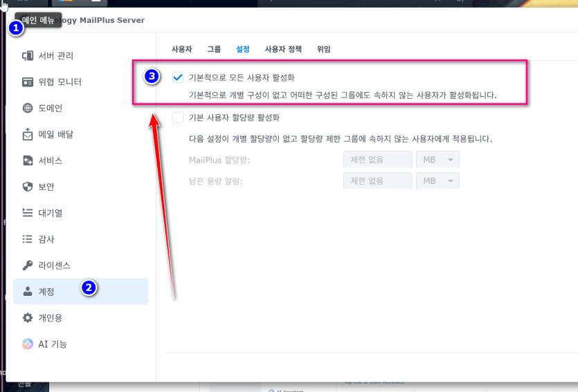Screen dimensions: 578x392
Task: Open the 보안 shield icon
Action: click(28, 187)
